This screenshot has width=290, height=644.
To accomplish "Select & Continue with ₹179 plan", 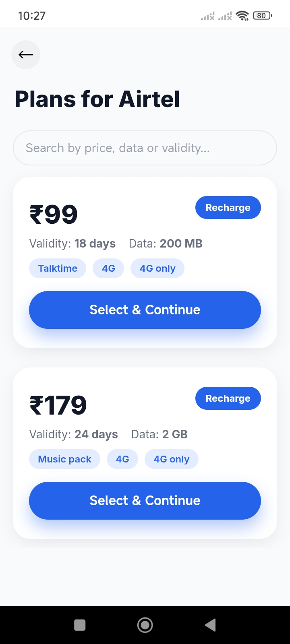I will tap(145, 501).
